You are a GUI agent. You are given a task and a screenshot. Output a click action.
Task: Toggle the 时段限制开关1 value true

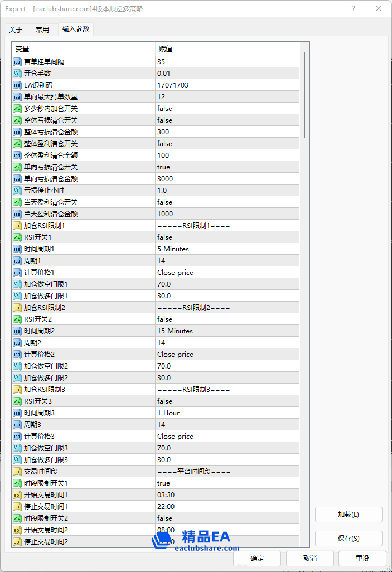227,483
